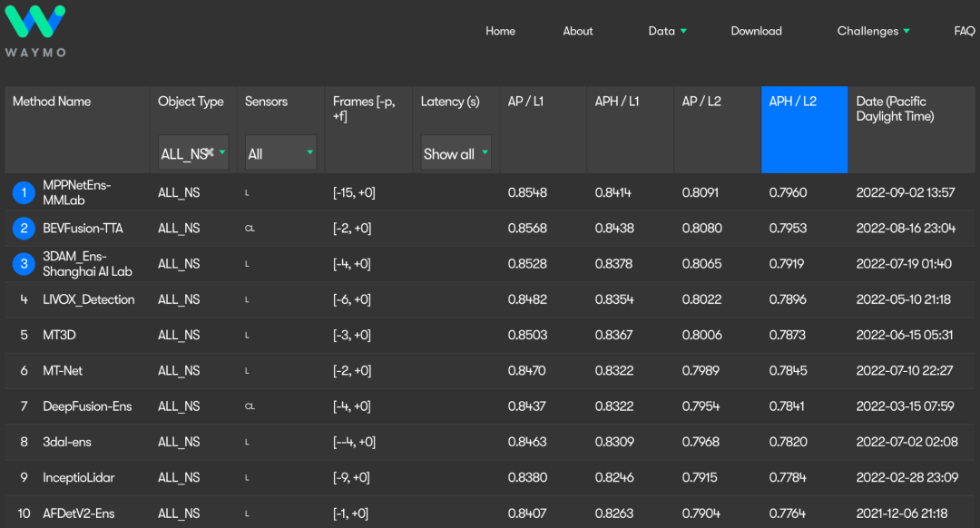
Task: Open the Data menu dropdown
Action: tap(668, 31)
